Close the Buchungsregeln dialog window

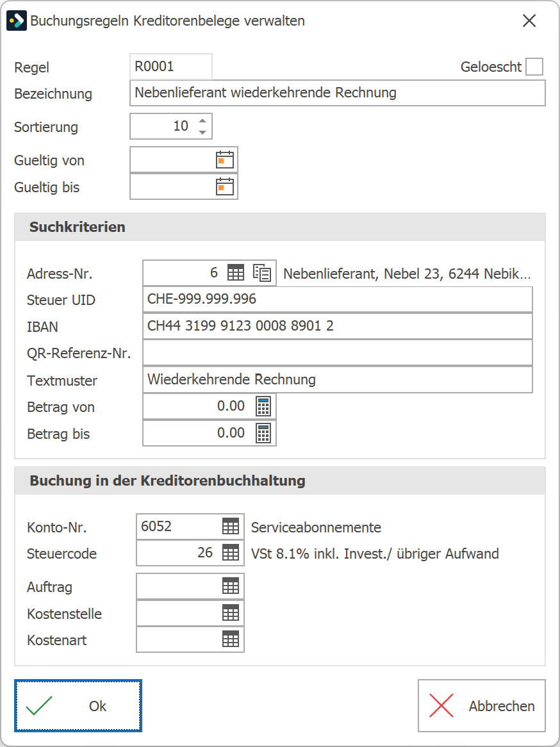[x=529, y=21]
